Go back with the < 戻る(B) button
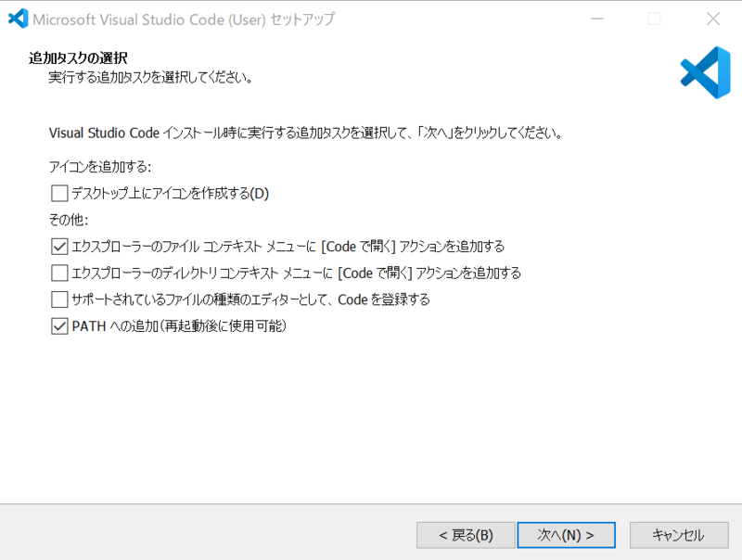This screenshot has height=560, width=742. pos(466,535)
